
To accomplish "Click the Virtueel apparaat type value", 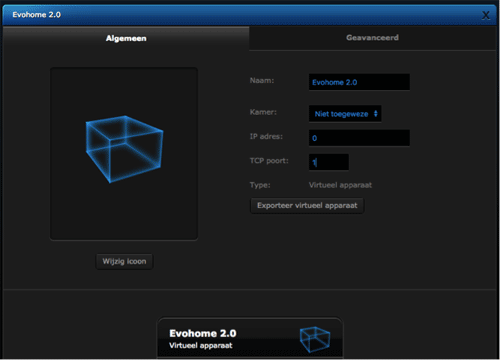I will [340, 185].
